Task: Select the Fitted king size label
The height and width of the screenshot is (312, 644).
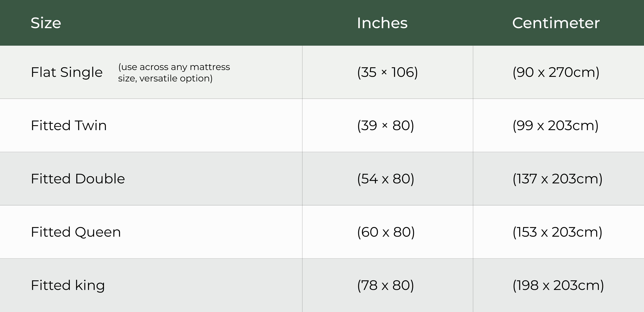Action: [68, 285]
